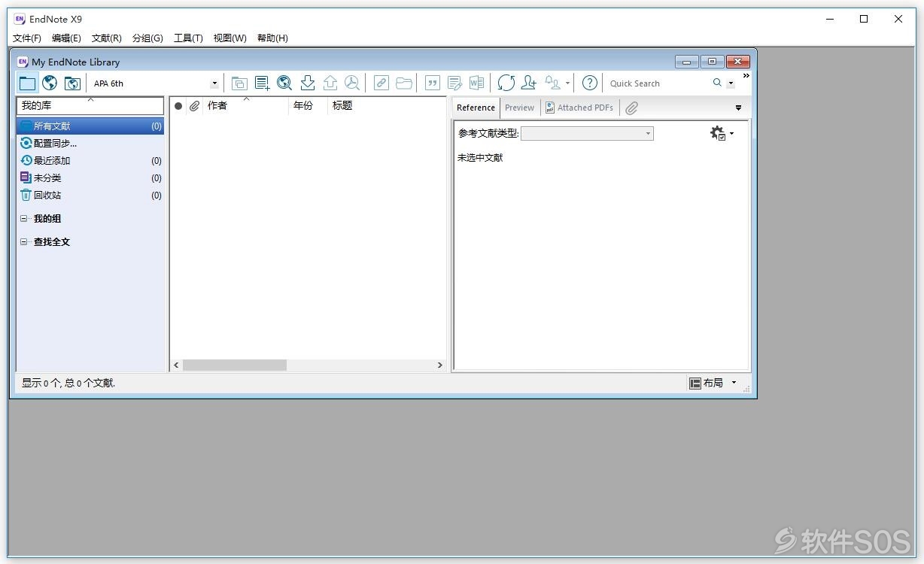This screenshot has height=564, width=924.
Task: Click the Insert Citation quote icon
Action: [x=433, y=83]
